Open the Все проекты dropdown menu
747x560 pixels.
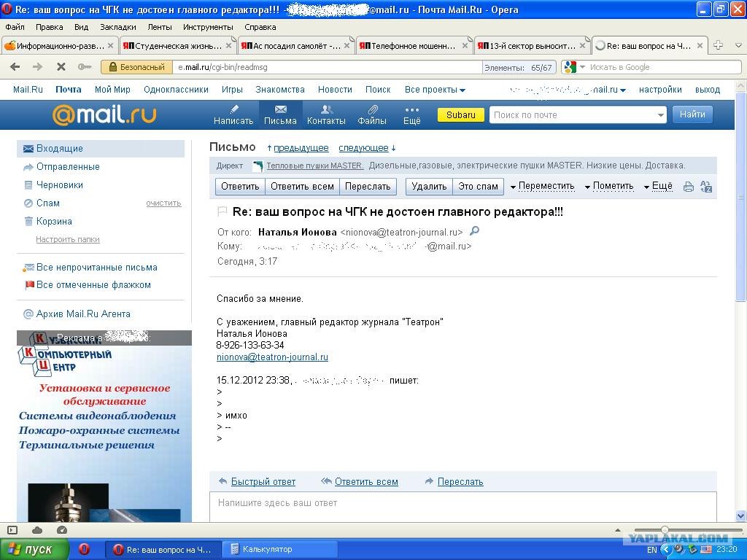click(435, 90)
